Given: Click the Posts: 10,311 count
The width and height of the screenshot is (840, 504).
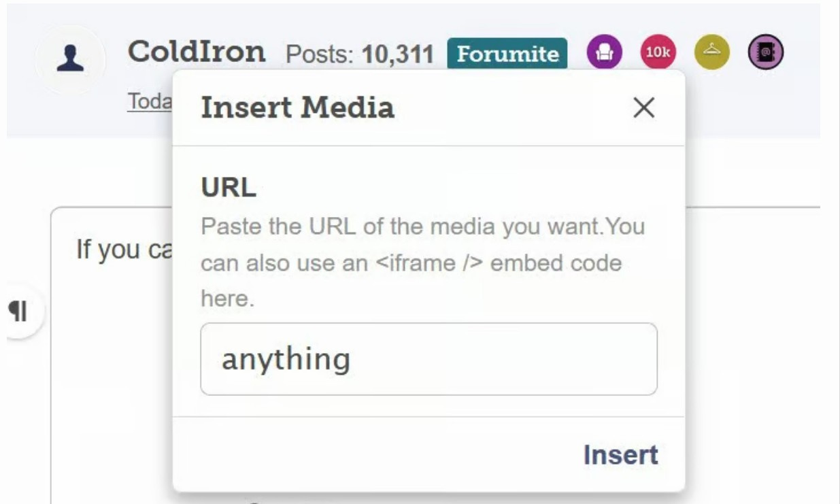Looking at the screenshot, I should 360,54.
